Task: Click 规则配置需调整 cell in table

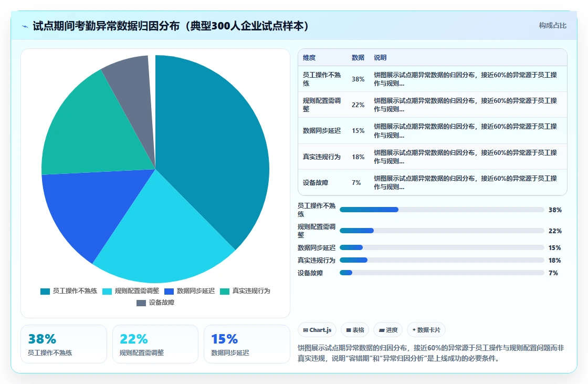Action: pos(322,105)
